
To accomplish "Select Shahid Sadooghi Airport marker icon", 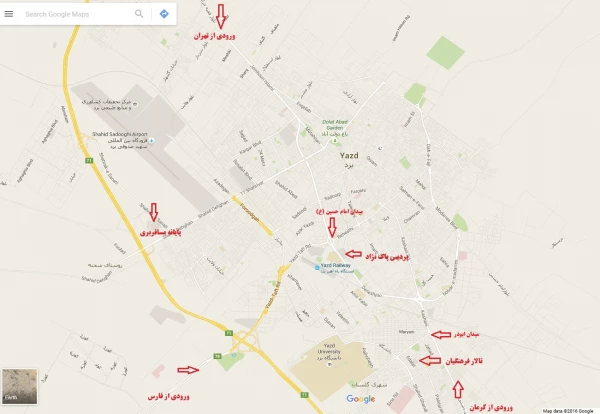I will click(152, 141).
